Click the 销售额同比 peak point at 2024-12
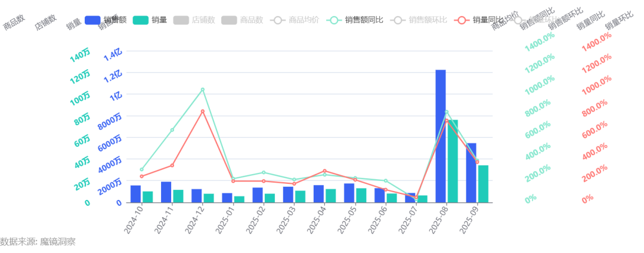Viewport: 644px width, 253px height. pyautogui.click(x=203, y=90)
